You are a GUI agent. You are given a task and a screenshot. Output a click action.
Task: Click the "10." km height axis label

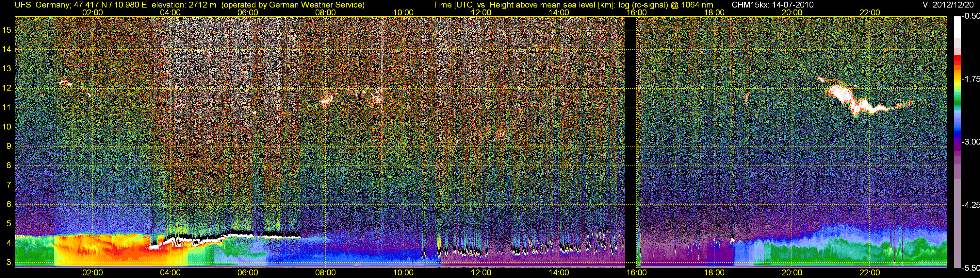[8, 127]
